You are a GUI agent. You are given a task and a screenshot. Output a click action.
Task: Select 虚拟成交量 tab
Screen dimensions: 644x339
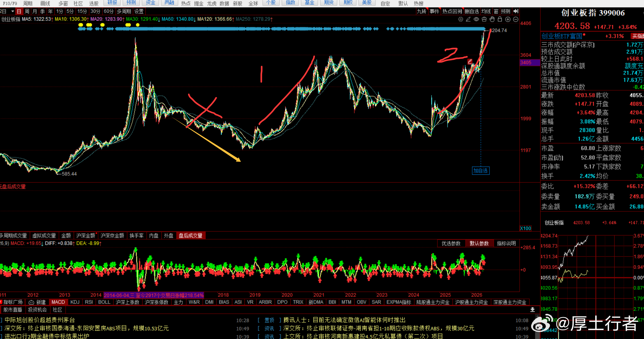pyautogui.click(x=44, y=236)
